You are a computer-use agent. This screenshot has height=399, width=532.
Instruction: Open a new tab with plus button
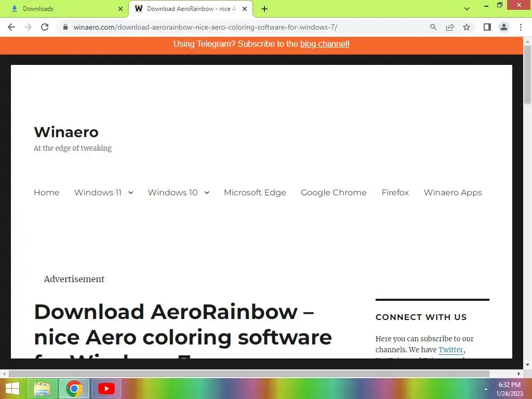pos(264,9)
